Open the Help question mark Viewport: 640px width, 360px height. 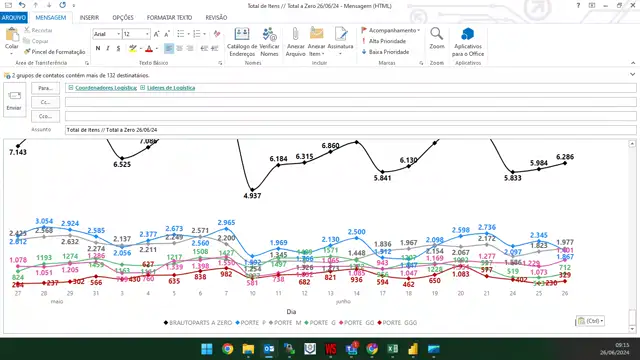578,5
